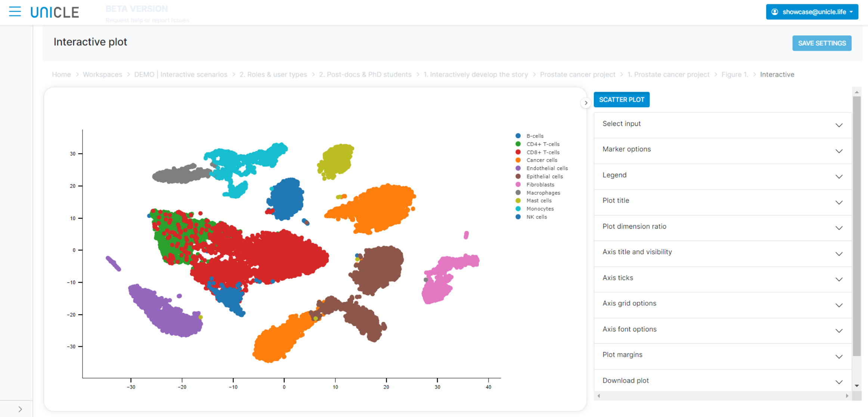Collapse plot panel with round arrow icon
The image size is (868, 417).
pos(586,103)
